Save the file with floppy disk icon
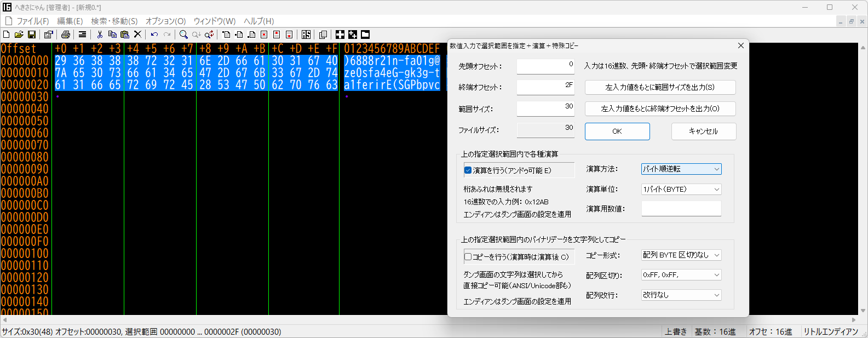 click(32, 35)
